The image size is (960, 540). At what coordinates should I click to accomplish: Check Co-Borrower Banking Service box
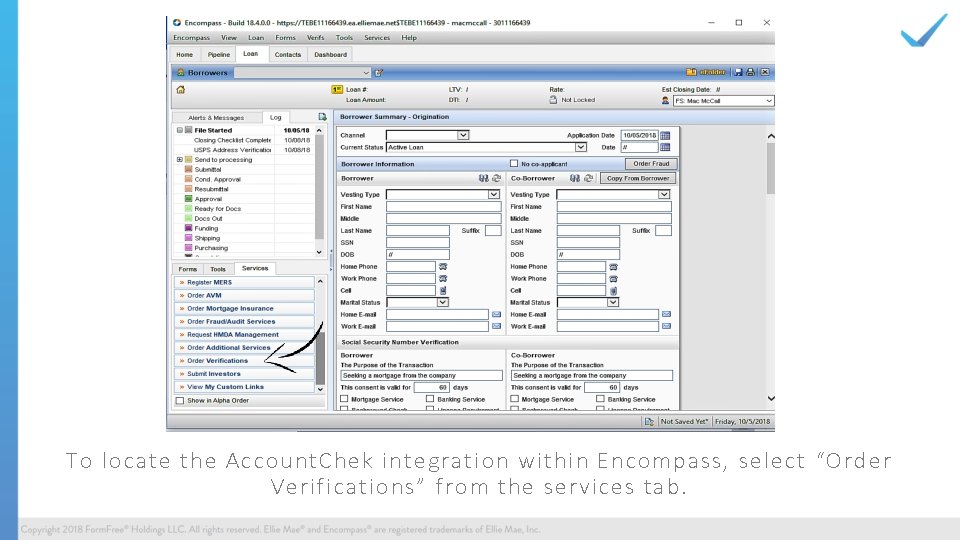point(600,399)
